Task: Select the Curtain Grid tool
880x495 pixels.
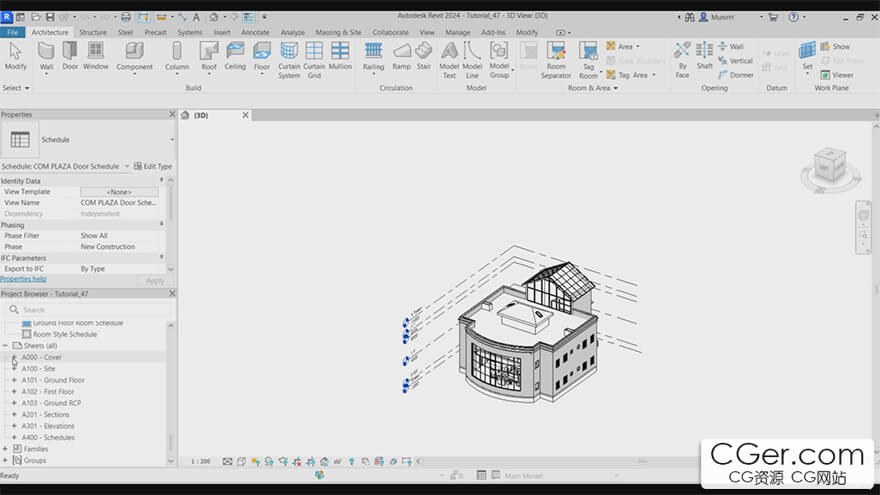Action: tap(314, 59)
